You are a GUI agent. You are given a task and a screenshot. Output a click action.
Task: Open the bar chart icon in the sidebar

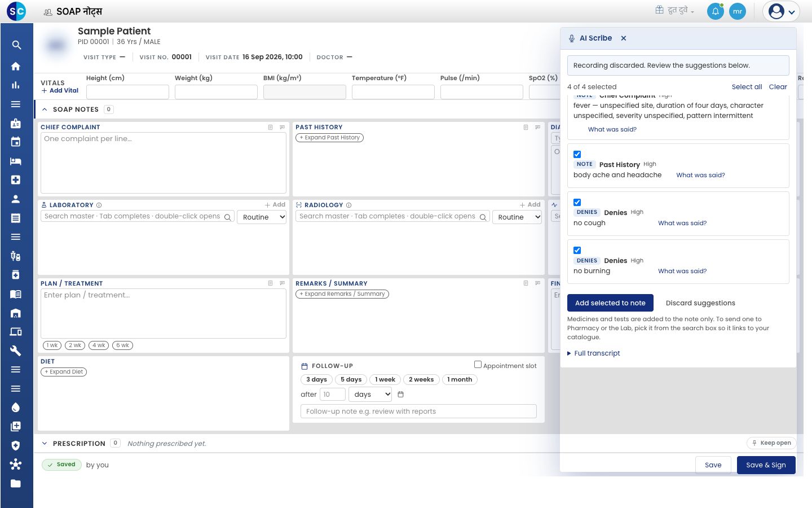click(x=16, y=85)
